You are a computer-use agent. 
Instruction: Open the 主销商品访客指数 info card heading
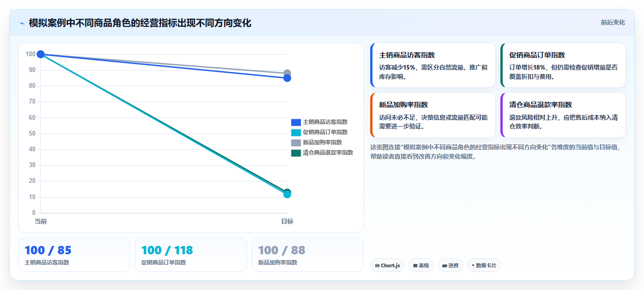click(x=407, y=55)
